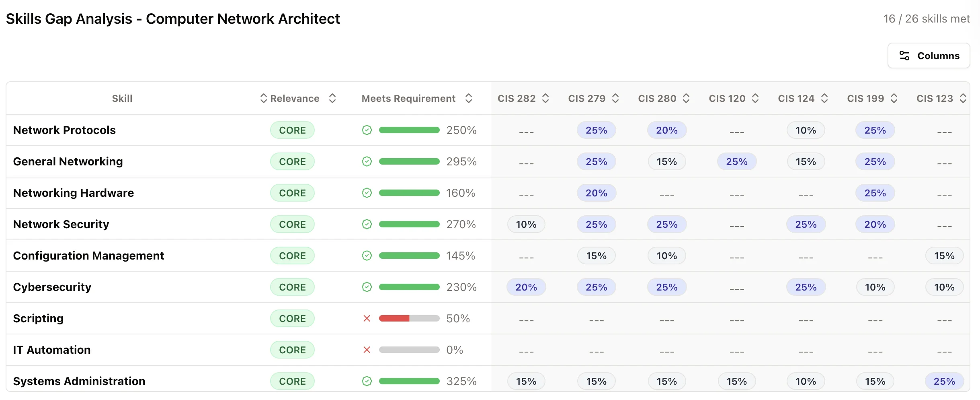The height and width of the screenshot is (400, 980).
Task: Select the 25% badge under CIS 124 for Cybersecurity
Action: coord(806,287)
